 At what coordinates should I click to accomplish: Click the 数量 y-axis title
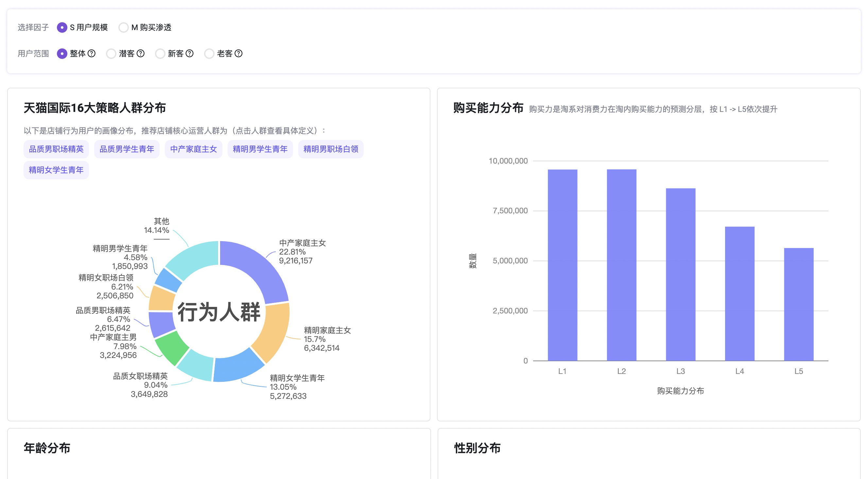[473, 261]
